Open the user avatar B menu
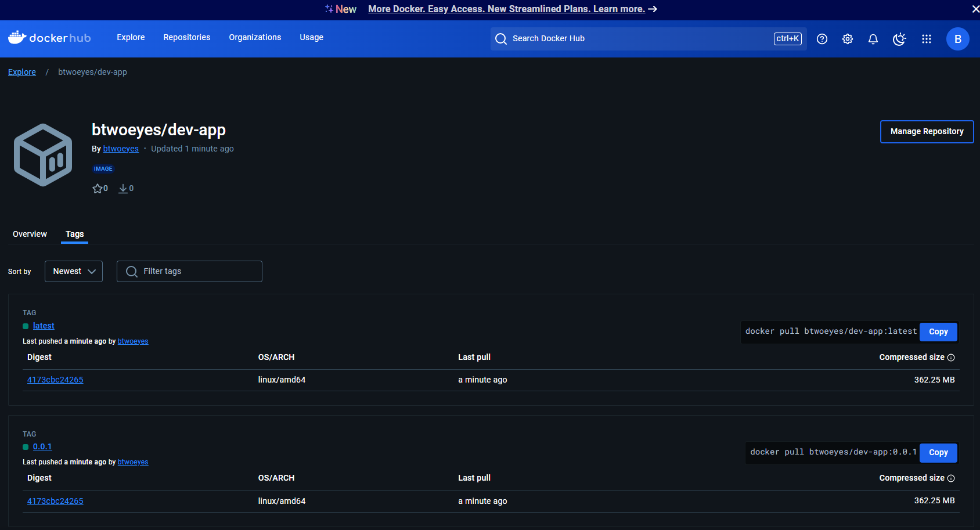The width and height of the screenshot is (980, 530). (x=958, y=39)
